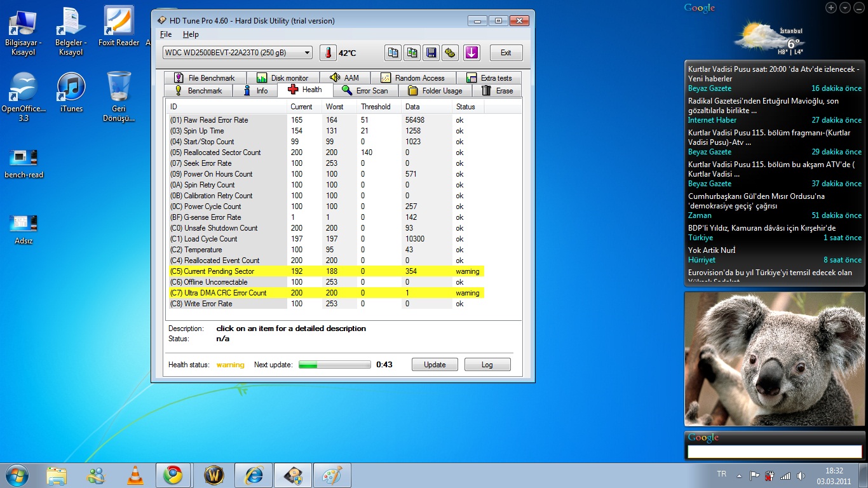The height and width of the screenshot is (488, 868).
Task: Select the (BF) G-sense Error Rate row
Action: 326,217
